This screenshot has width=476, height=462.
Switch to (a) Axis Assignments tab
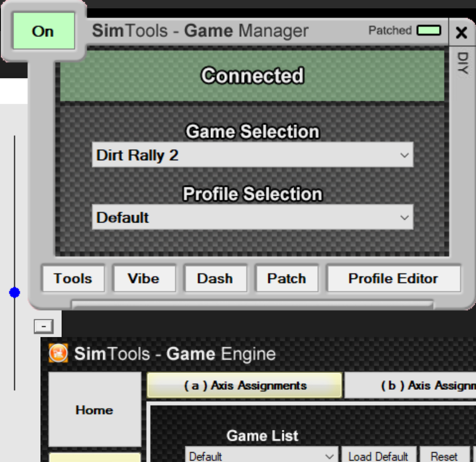[245, 385]
